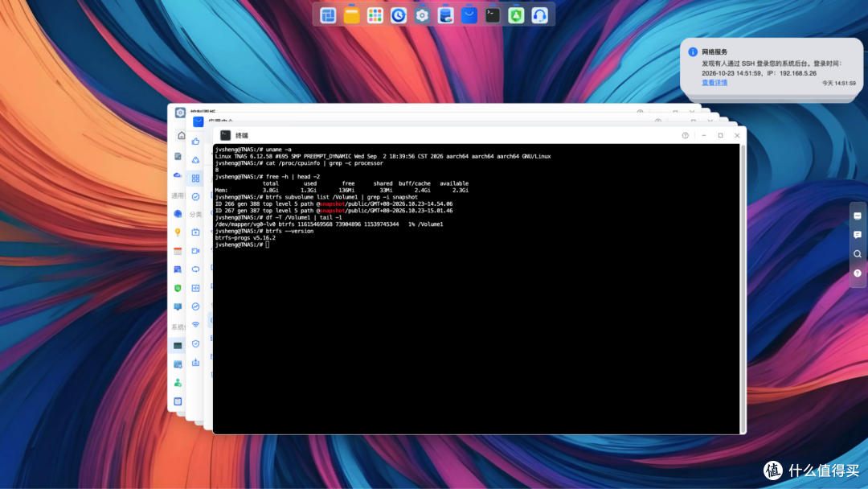Select the green shield icon in Control Panel sidebar
868x489 pixels.
pos(178,288)
